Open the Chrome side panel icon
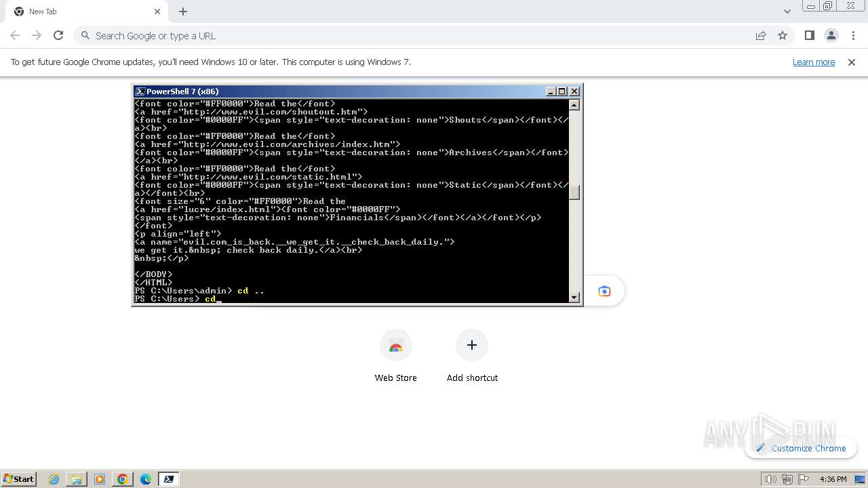Screen dimensions: 868x488 809,35
